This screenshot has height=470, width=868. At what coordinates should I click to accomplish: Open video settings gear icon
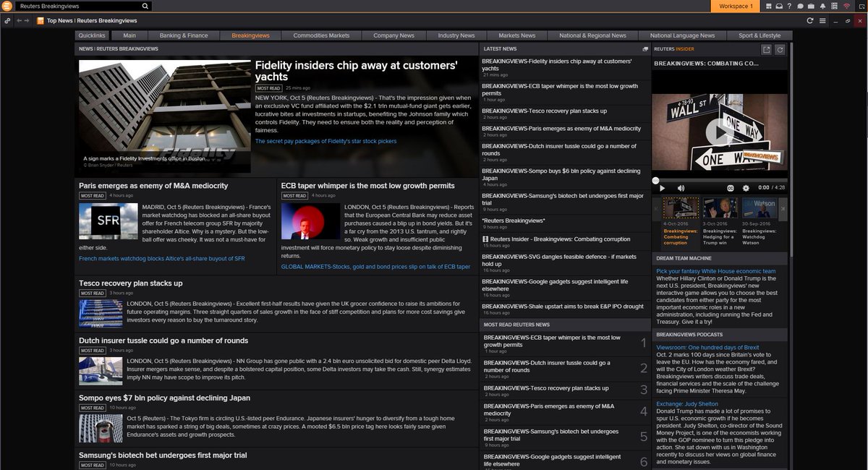744,188
